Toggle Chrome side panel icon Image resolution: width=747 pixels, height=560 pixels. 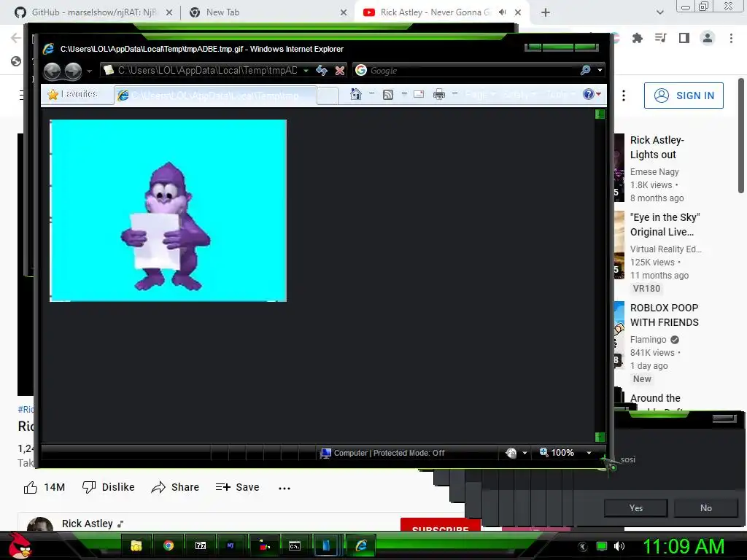pos(684,38)
